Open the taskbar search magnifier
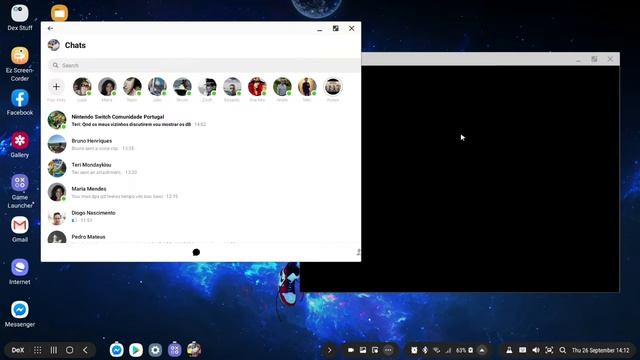This screenshot has height=360, width=640. pyautogui.click(x=563, y=350)
